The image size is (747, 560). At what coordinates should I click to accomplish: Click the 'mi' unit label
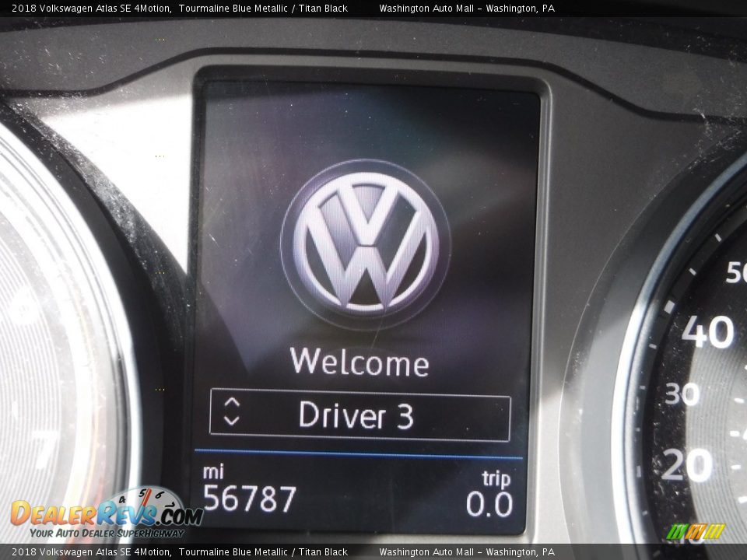tap(213, 471)
